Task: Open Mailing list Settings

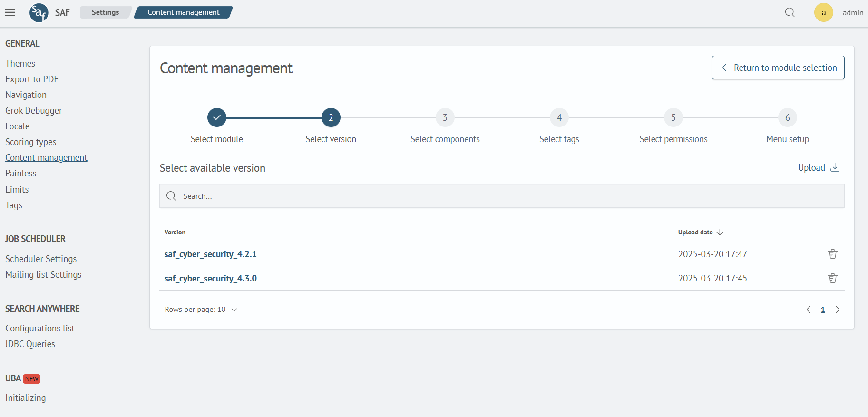Action: pyautogui.click(x=43, y=274)
